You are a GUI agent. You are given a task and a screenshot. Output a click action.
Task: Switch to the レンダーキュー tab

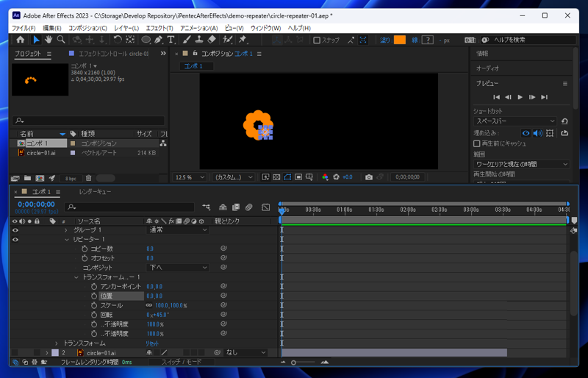coord(95,192)
